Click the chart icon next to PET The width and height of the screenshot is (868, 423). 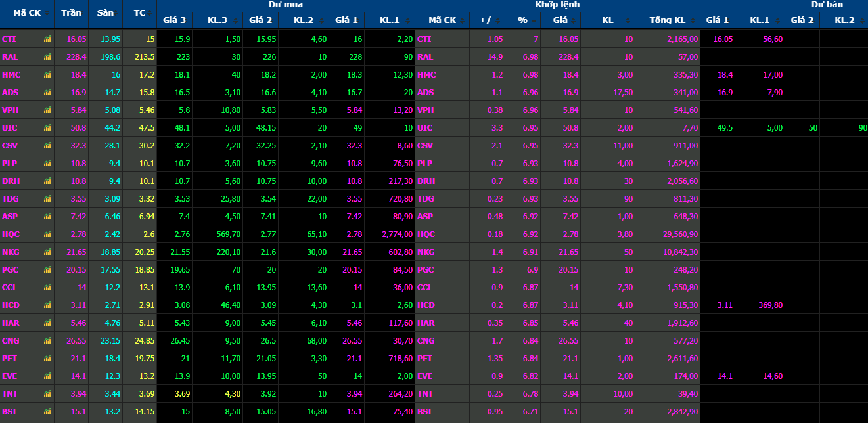click(x=47, y=359)
